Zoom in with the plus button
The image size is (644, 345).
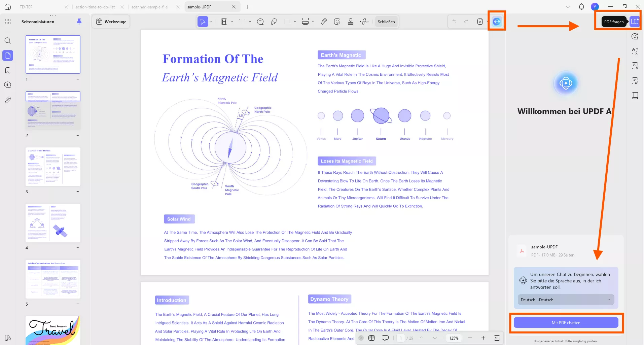pos(483,338)
